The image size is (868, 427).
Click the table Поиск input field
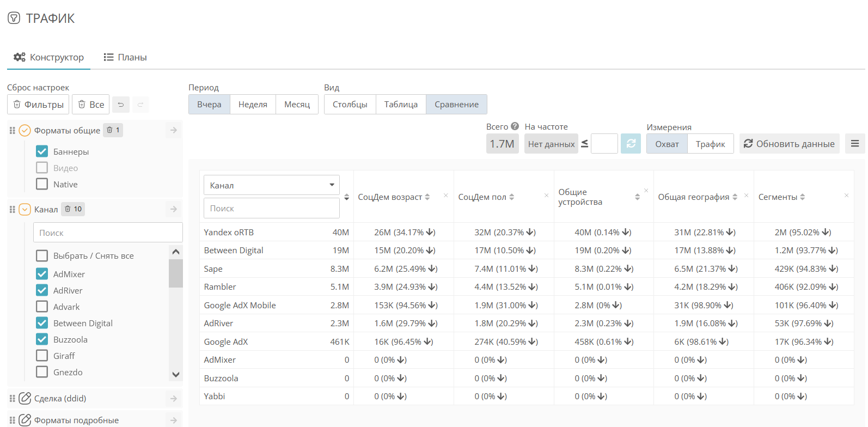click(271, 209)
